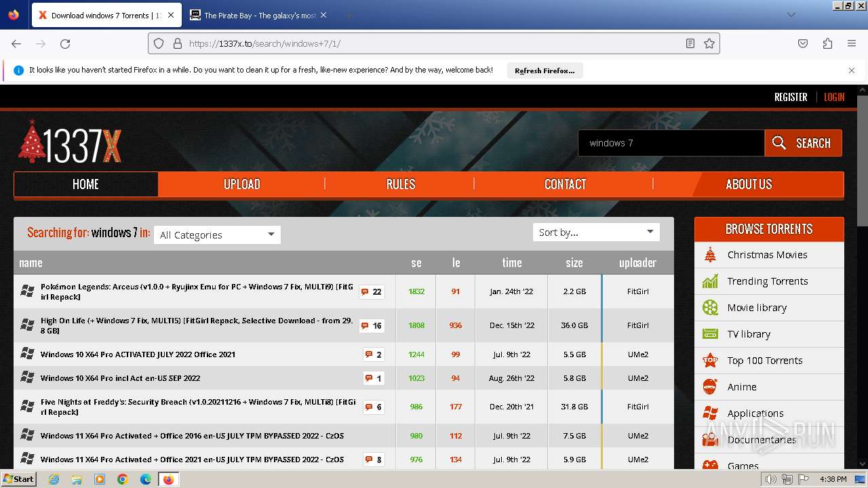The width and height of the screenshot is (868, 488).
Task: Open the ABOUT US menu item
Action: 749,184
